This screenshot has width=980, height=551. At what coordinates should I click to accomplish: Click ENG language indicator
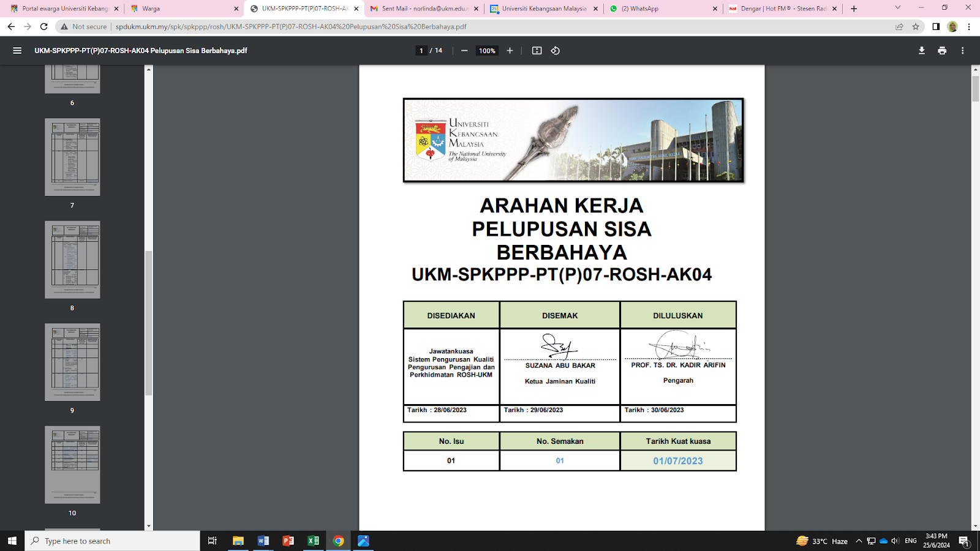point(911,541)
